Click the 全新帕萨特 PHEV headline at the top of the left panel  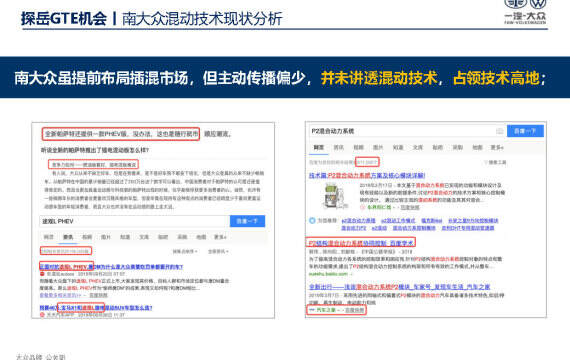pyautogui.click(x=121, y=134)
